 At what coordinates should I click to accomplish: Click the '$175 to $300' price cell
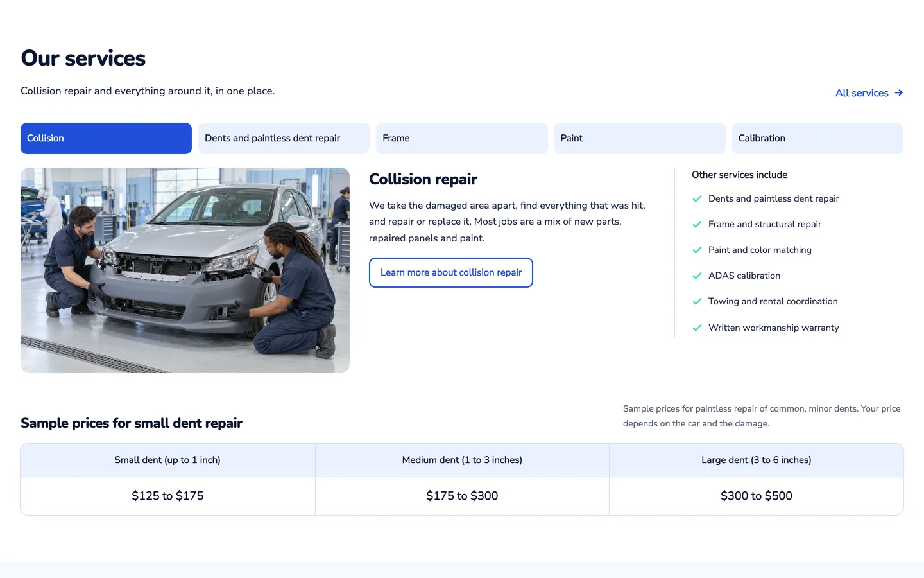pos(462,496)
